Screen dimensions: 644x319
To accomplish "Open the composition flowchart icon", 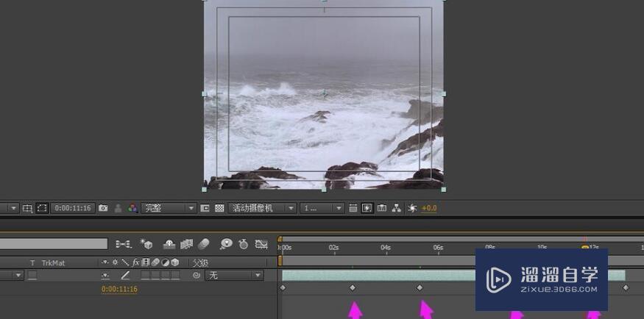I will [x=397, y=208].
